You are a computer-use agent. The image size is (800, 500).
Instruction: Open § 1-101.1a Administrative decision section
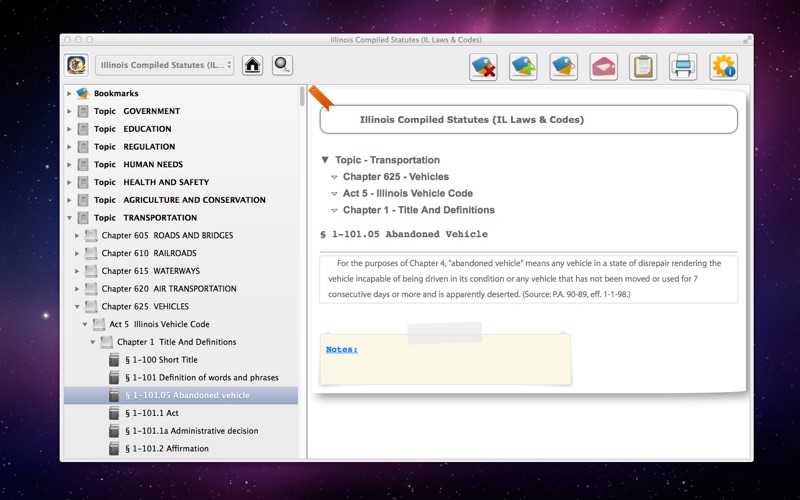(191, 431)
